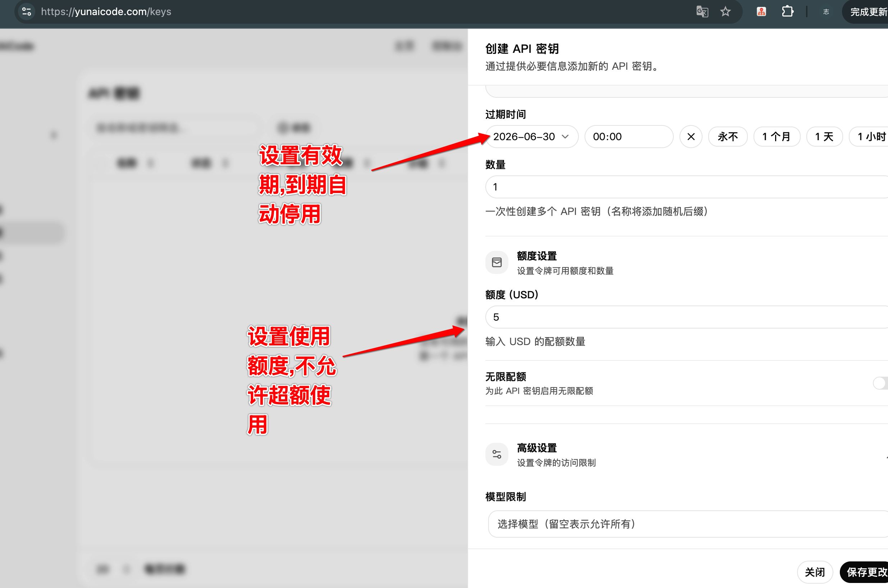Click the 输入 USD 的配额数量 hint text

(x=535, y=342)
